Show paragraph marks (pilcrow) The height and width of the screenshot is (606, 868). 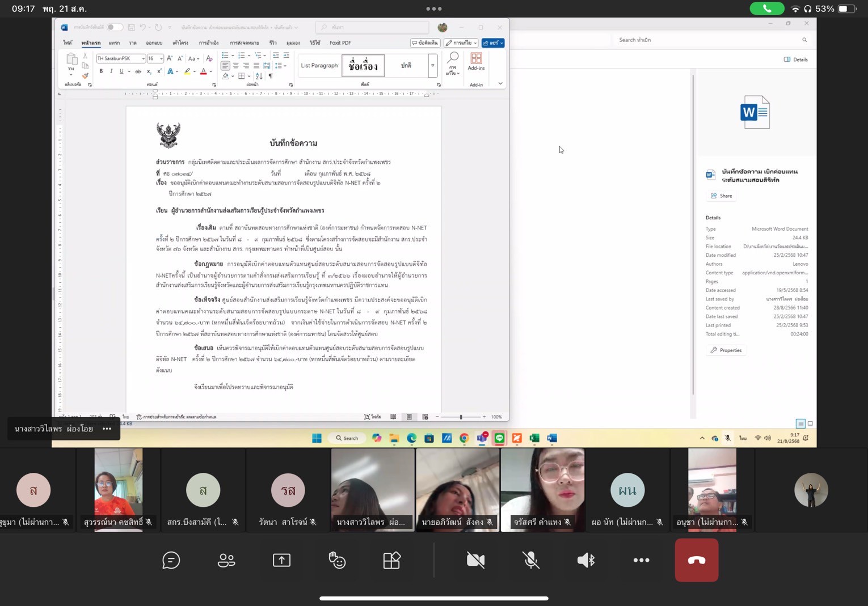click(x=271, y=76)
